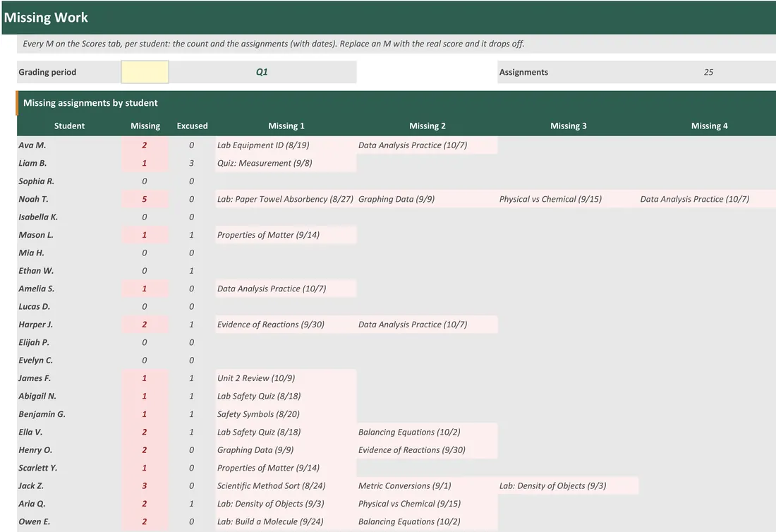This screenshot has width=776, height=532.
Task: Select the Ava M. student cell
Action: pos(69,145)
